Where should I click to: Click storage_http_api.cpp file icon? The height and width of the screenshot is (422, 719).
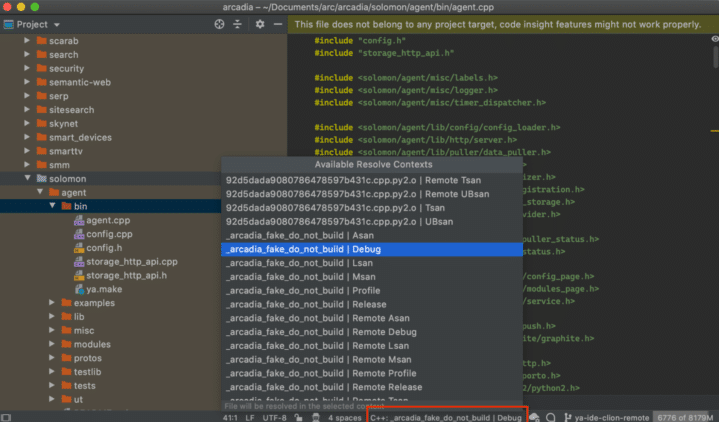(78, 261)
